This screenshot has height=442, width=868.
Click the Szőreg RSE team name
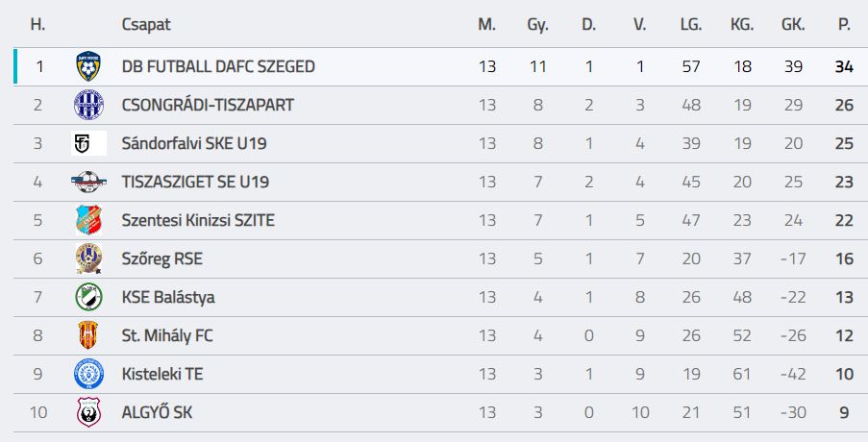pos(162,258)
